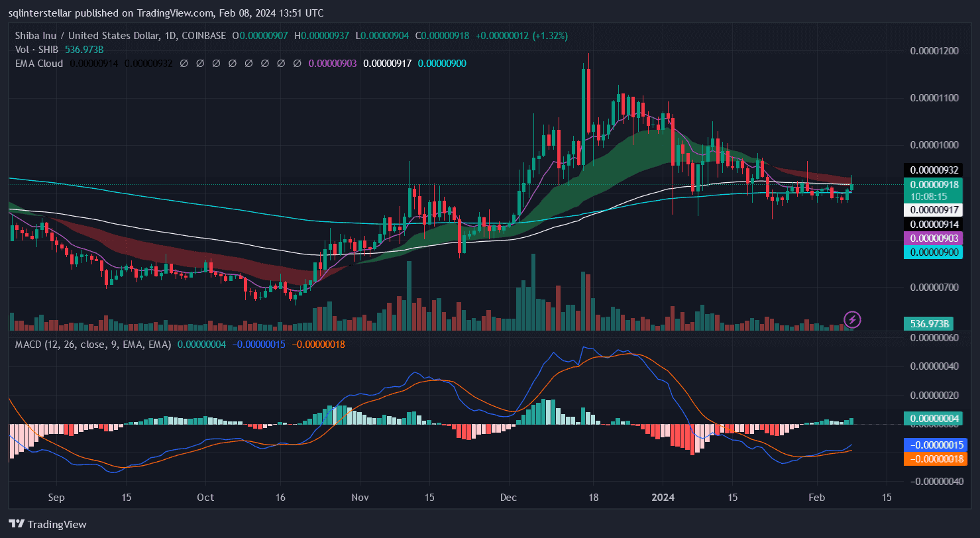Click the sqlinterstellar published on TradingView.com header
Viewport: 980px width, 538px height.
point(166,13)
